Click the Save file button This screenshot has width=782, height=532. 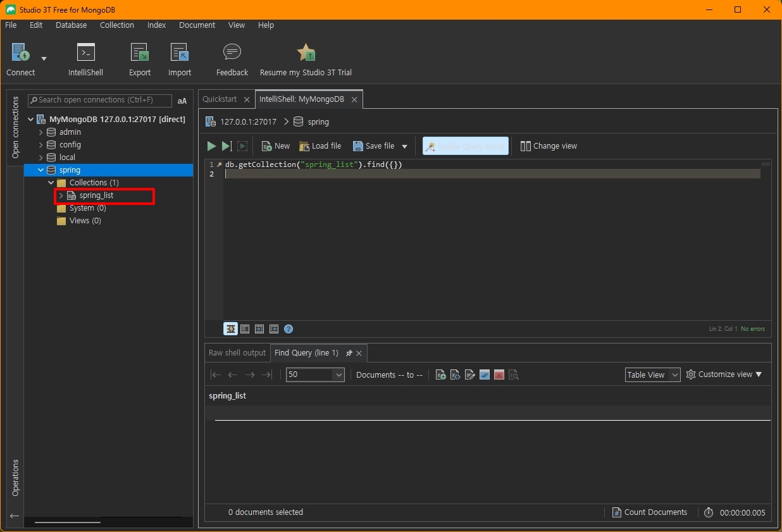(373, 146)
